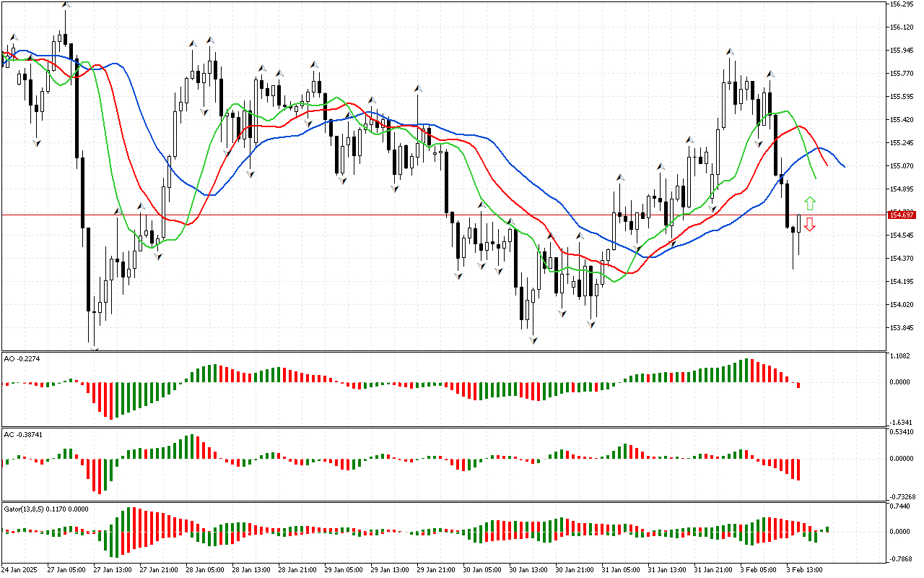Click the 28 Jan 05:00 time label
Screen dimensions: 924x578
pos(205,570)
